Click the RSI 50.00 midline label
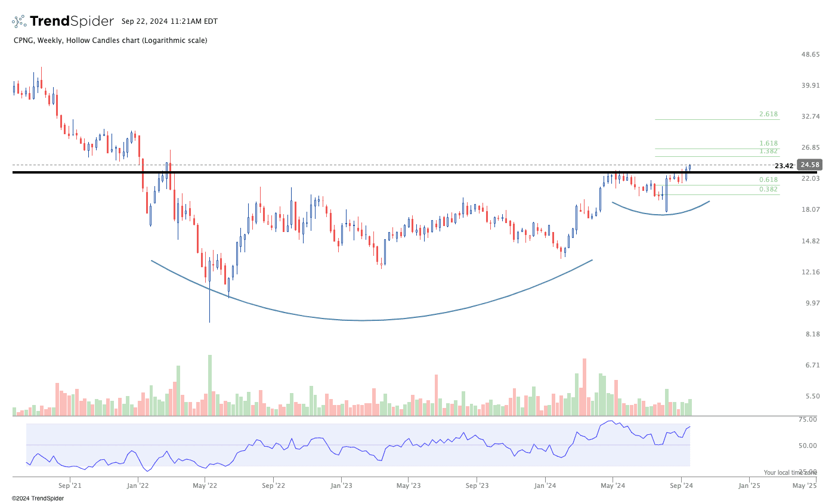The image size is (835, 504). click(808, 446)
